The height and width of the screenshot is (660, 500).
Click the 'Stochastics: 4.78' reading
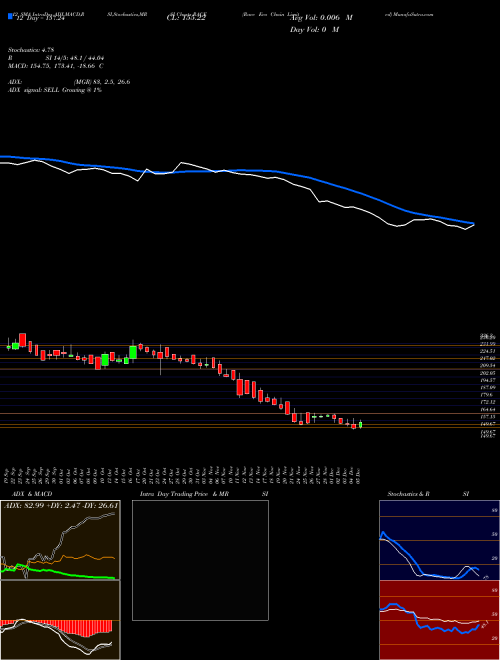(x=31, y=50)
